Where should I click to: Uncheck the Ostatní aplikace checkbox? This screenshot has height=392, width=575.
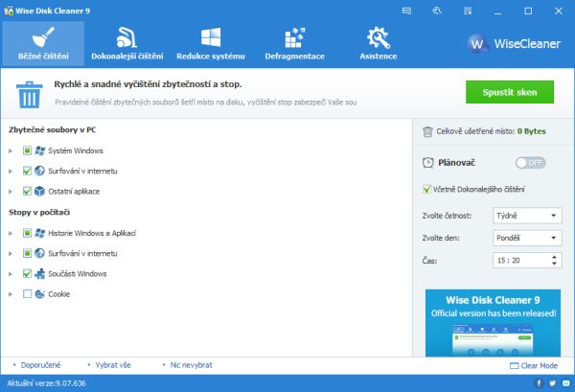point(27,191)
